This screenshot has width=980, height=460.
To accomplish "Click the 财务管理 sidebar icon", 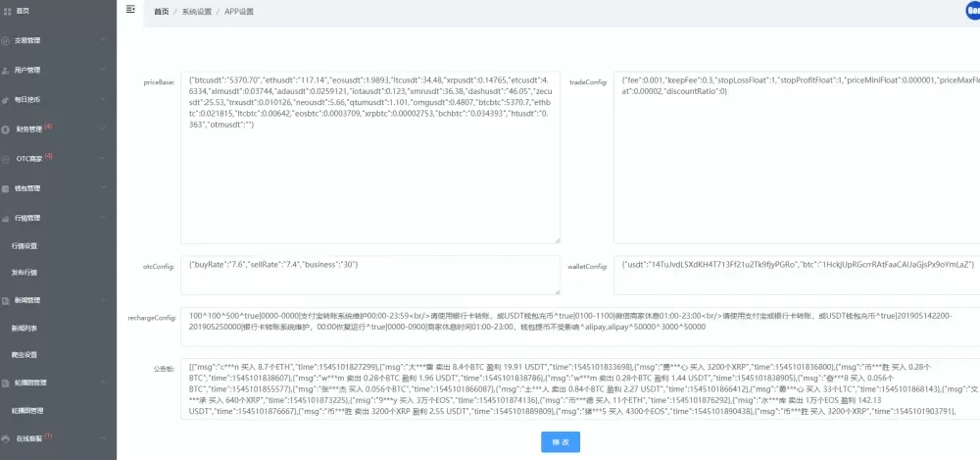I will point(6,128).
